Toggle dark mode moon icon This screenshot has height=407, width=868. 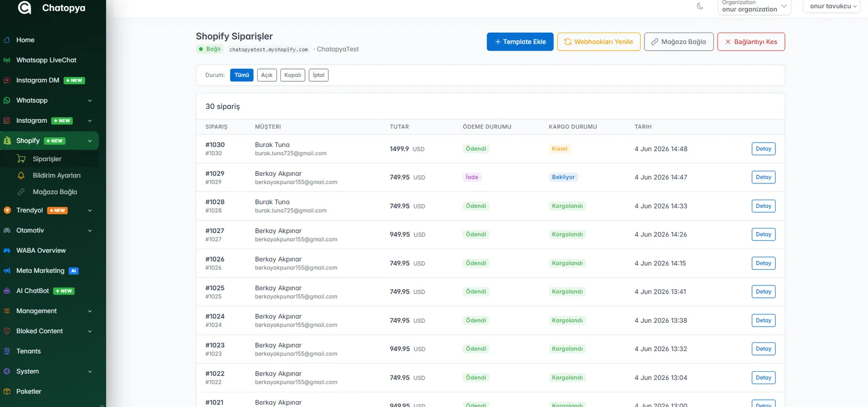pyautogui.click(x=700, y=7)
